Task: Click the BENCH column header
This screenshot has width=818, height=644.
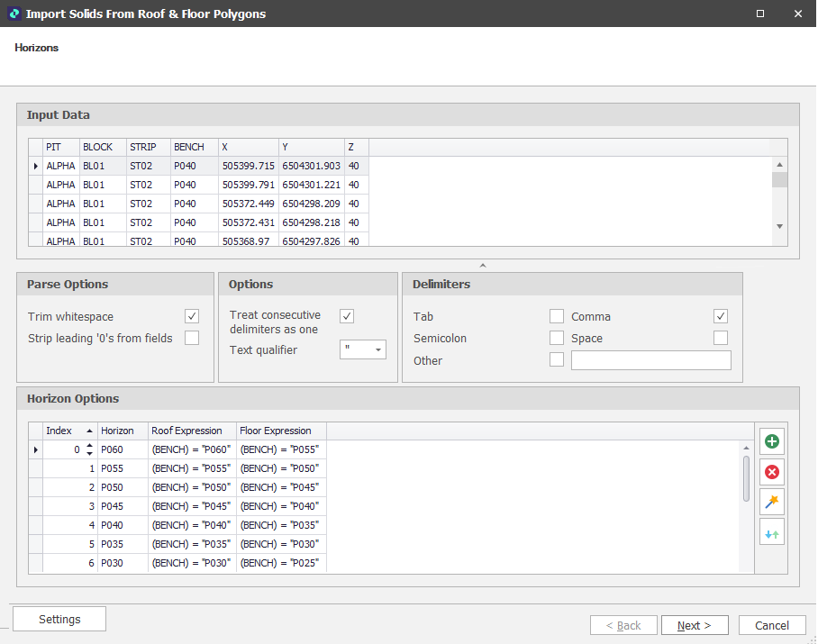Action: coord(193,147)
